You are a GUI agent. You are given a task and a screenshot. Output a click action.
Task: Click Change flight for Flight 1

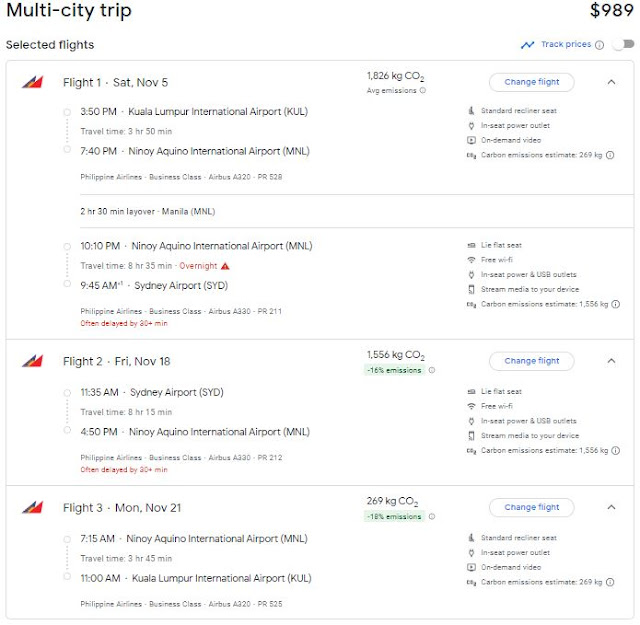click(532, 82)
